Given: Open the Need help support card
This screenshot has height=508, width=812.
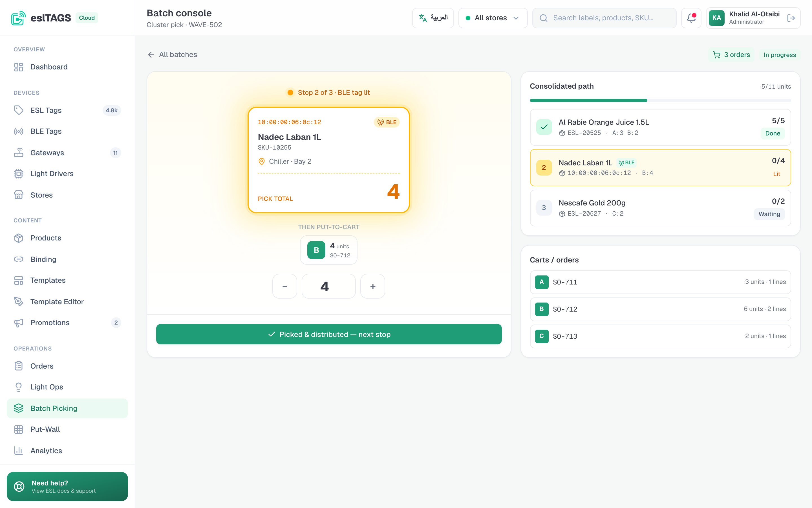Looking at the screenshot, I should coord(67,487).
